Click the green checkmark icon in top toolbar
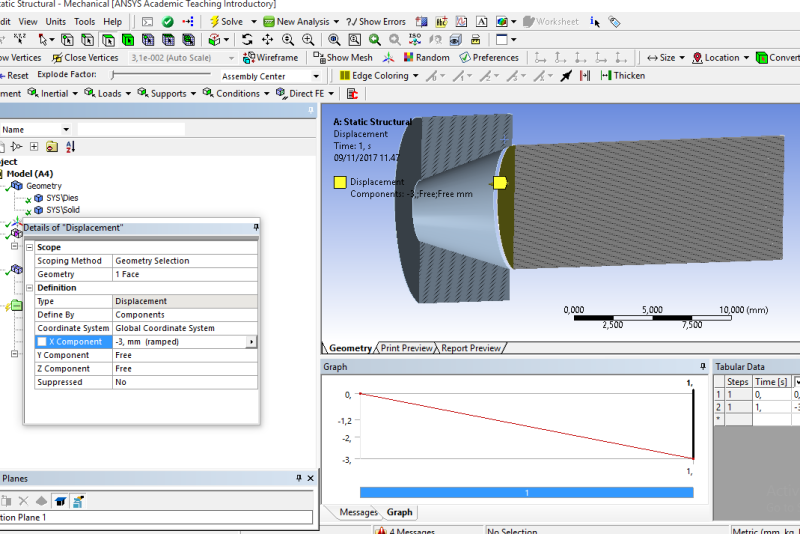 pyautogui.click(x=167, y=22)
